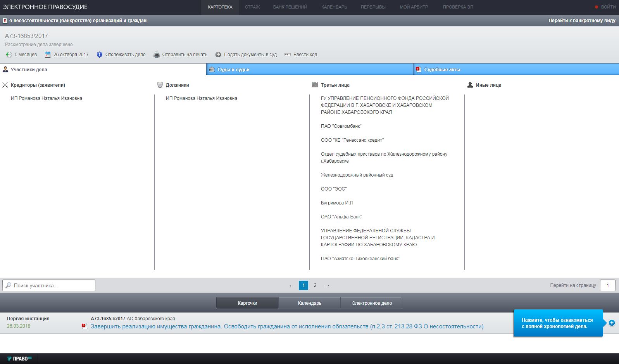Click the clock icon beside 5 месяцев
This screenshot has width=619, height=364.
click(x=9, y=55)
